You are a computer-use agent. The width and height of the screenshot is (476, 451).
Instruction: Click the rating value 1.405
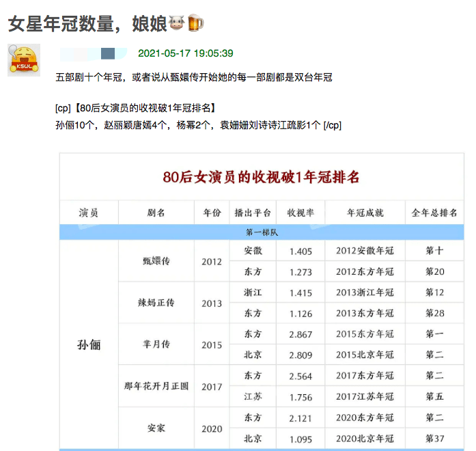[x=300, y=251]
